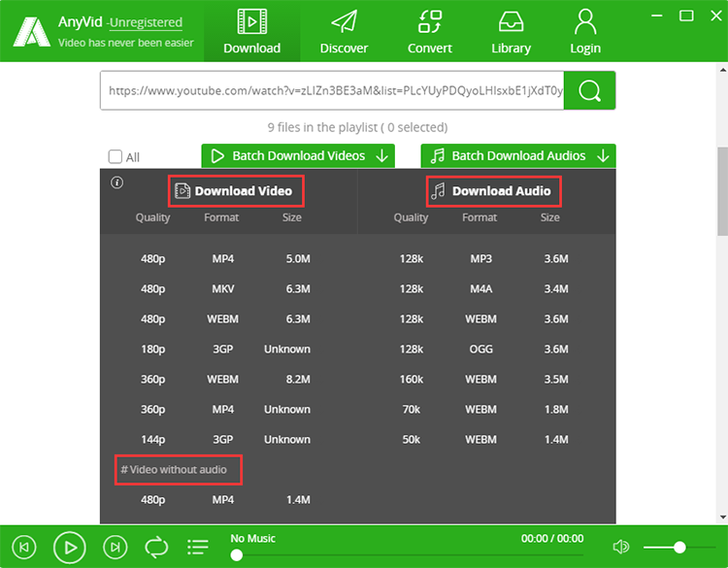The height and width of the screenshot is (568, 728).
Task: Click the info icon in panel
Action: [x=117, y=183]
